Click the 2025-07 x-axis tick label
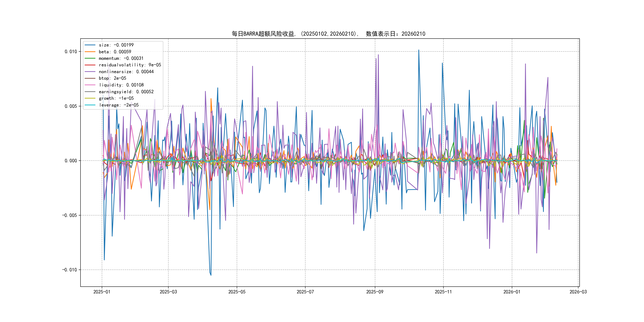The image size is (644, 322). click(305, 292)
